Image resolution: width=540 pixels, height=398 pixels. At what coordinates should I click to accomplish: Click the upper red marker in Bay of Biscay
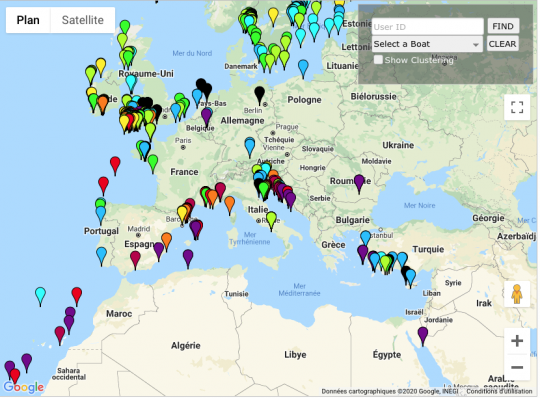click(x=115, y=165)
